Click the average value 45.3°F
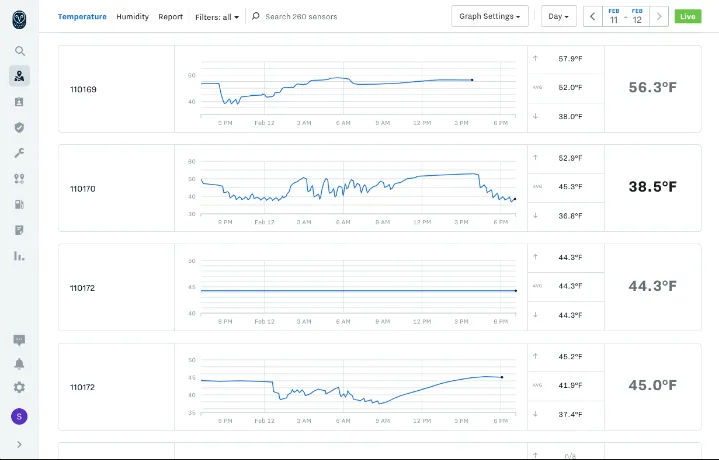Screen dimensions: 719x460 point(570,187)
